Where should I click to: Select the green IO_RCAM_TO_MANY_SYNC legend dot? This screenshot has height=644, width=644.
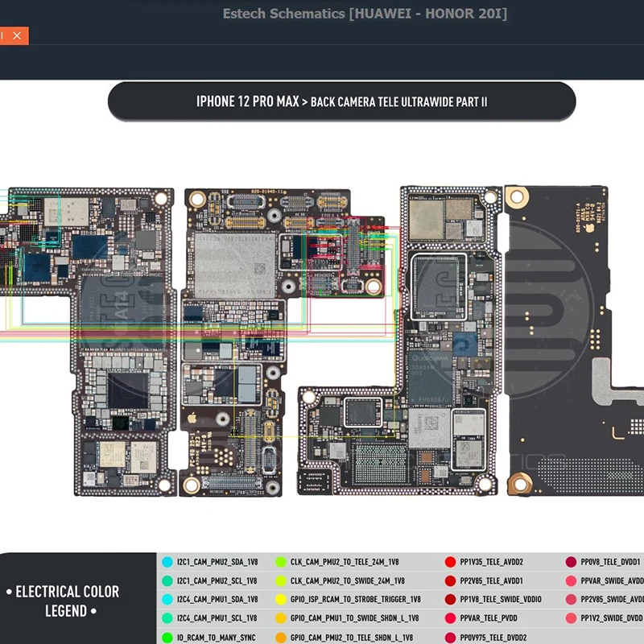[x=167, y=638]
